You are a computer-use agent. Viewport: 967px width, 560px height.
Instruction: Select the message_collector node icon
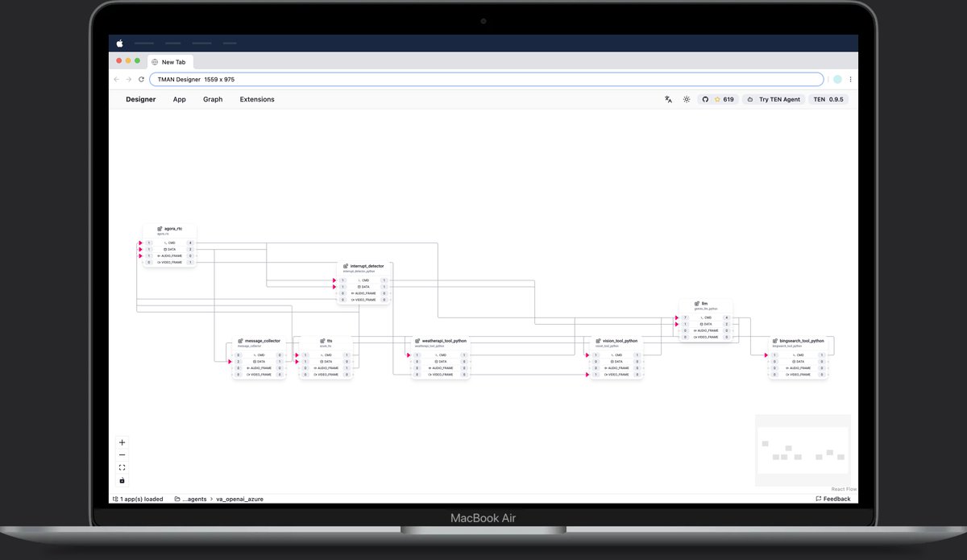click(x=241, y=341)
